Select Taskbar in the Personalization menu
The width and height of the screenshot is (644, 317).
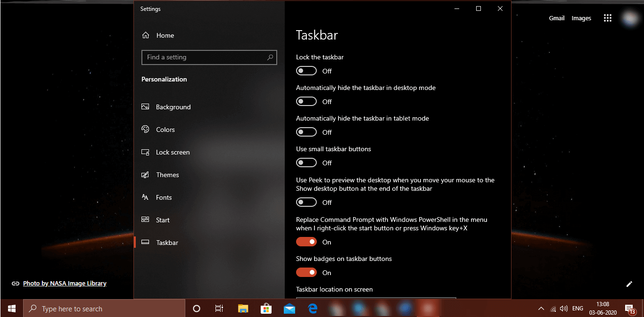[167, 243]
